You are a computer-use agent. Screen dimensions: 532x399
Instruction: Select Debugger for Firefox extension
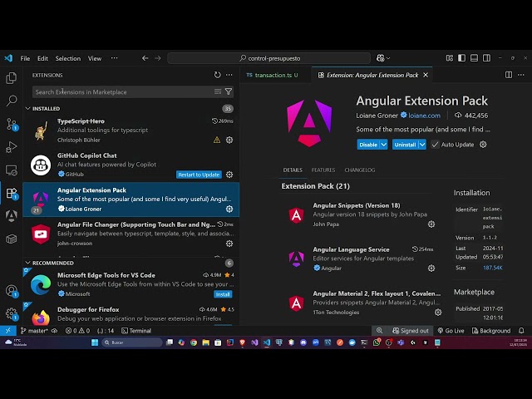[x=131, y=314]
